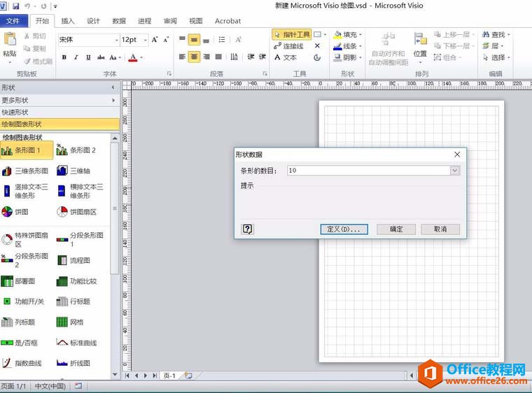Toggle underline formatting
532x393 pixels.
click(88, 57)
